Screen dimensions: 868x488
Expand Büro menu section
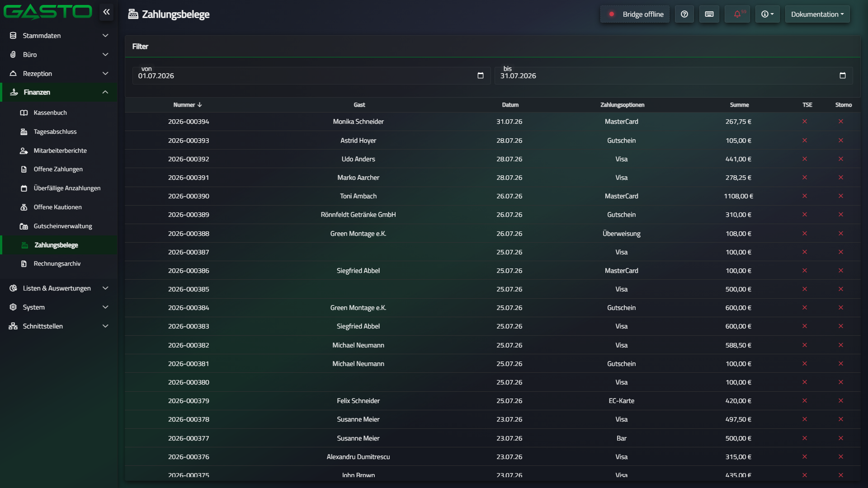[x=59, y=55]
